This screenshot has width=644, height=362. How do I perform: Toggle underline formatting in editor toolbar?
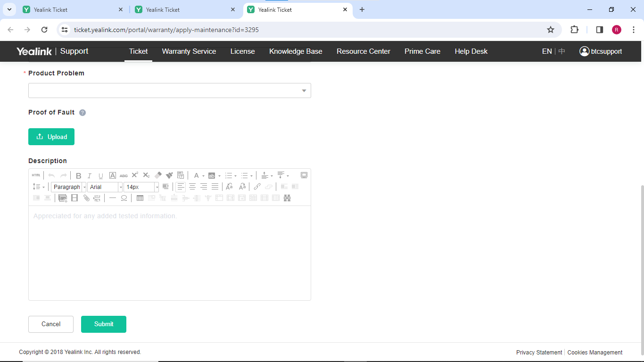[100, 175]
